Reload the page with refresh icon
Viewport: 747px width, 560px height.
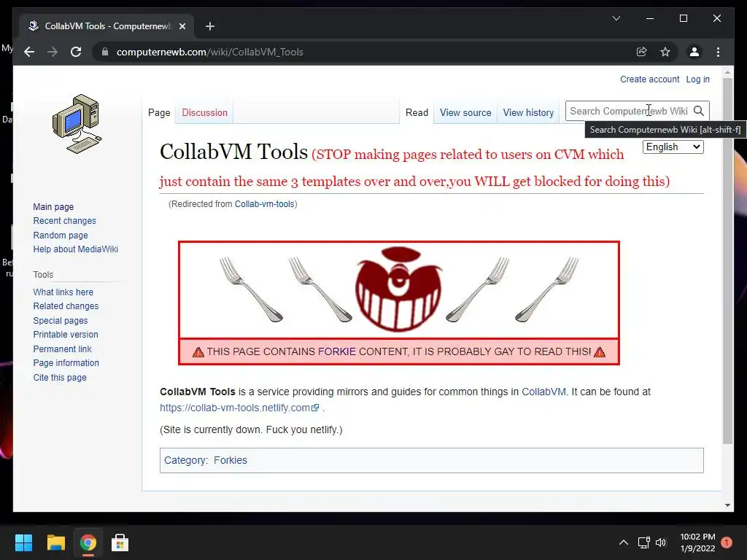(x=76, y=52)
